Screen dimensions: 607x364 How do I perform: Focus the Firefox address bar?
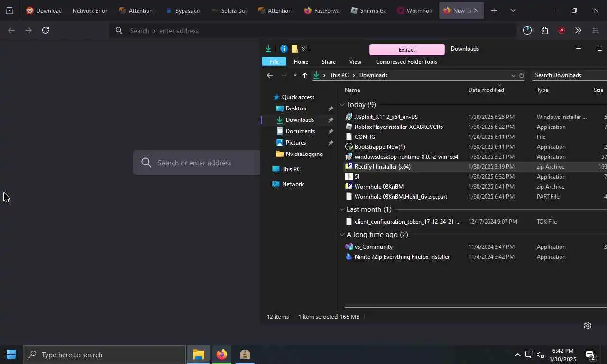[313, 31]
